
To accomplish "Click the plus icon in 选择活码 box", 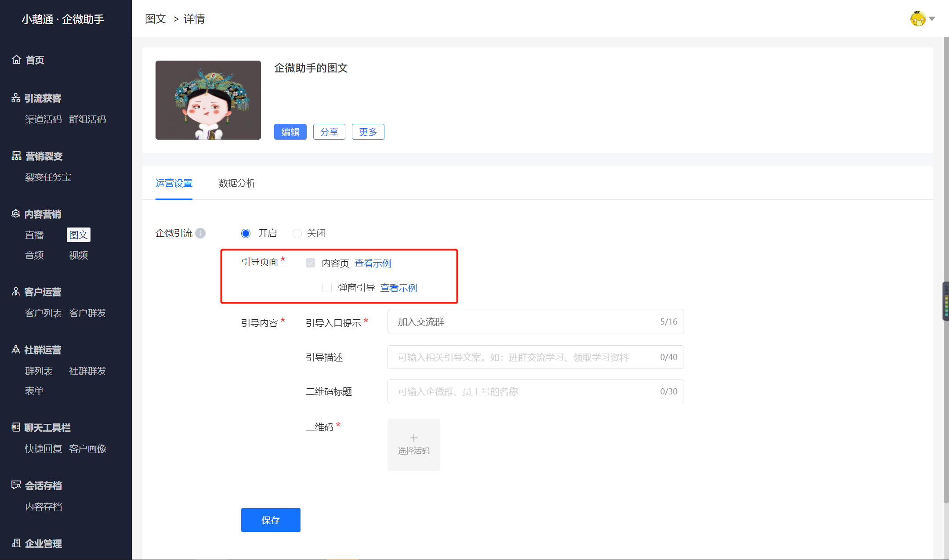I will [x=414, y=438].
